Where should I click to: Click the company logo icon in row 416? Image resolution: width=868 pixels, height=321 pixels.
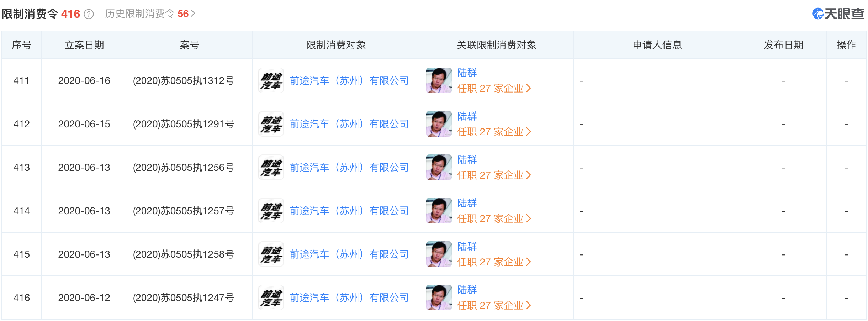click(x=271, y=298)
